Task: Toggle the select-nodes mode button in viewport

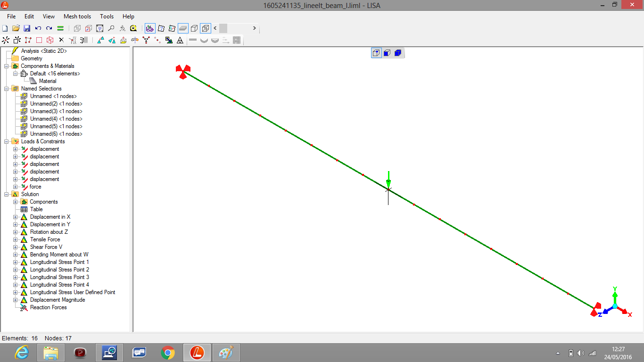Action: [x=376, y=53]
